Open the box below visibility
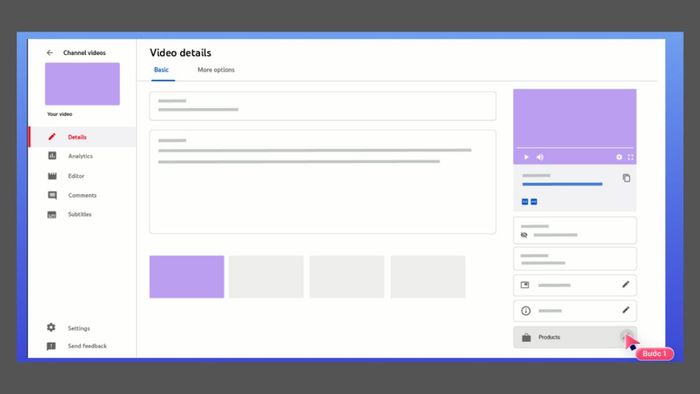Image resolution: width=700 pixels, height=394 pixels. (x=575, y=259)
